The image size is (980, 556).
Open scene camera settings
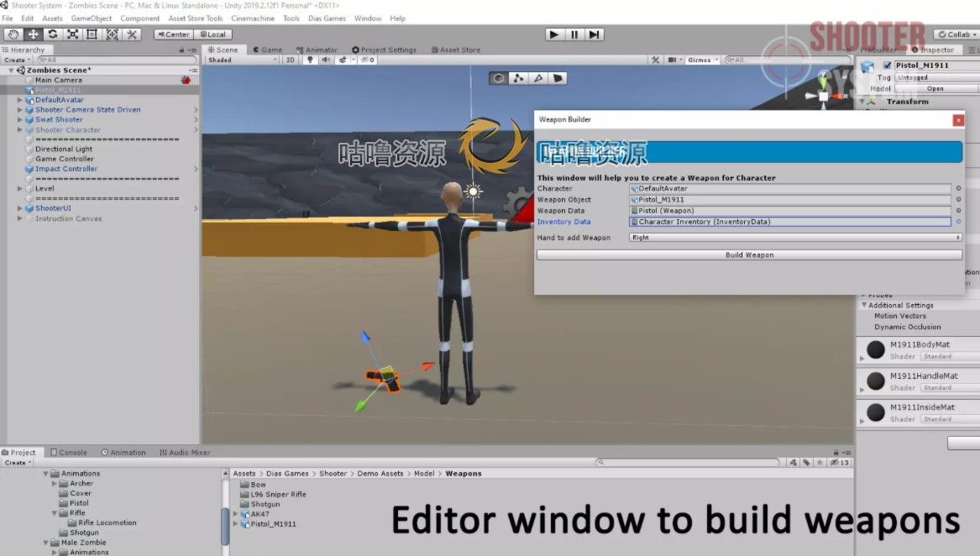pos(673,60)
